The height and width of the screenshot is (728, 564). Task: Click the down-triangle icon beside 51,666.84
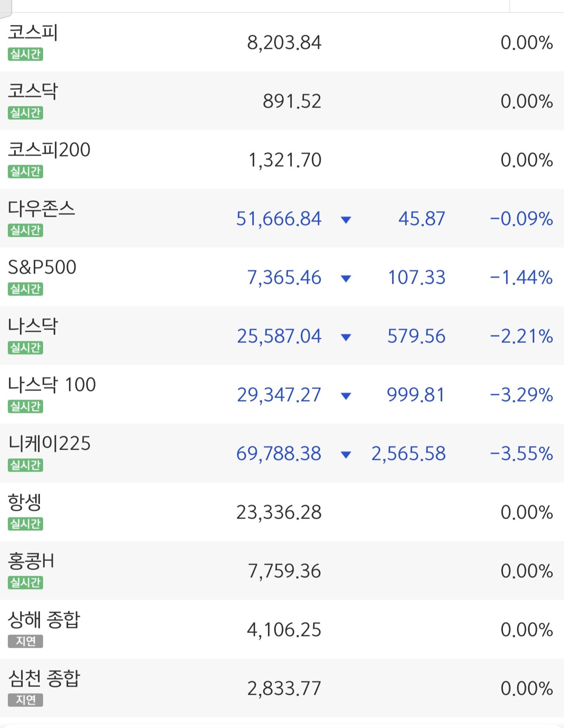346,220
